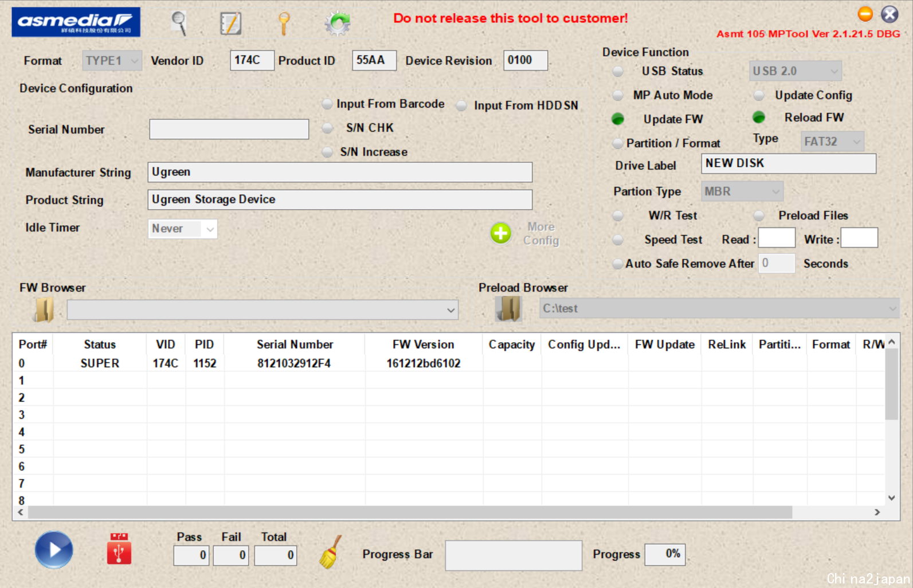
Task: Click the golden key unlock icon
Action: (x=284, y=24)
